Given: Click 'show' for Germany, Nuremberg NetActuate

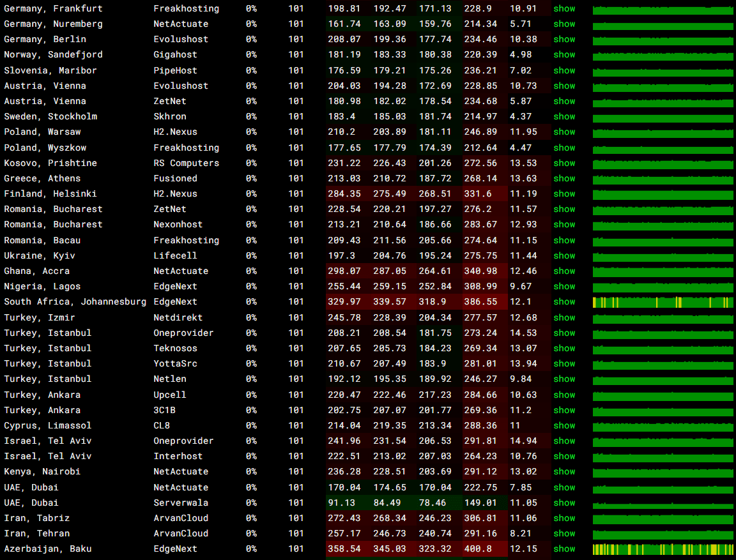Looking at the screenshot, I should pyautogui.click(x=564, y=24).
